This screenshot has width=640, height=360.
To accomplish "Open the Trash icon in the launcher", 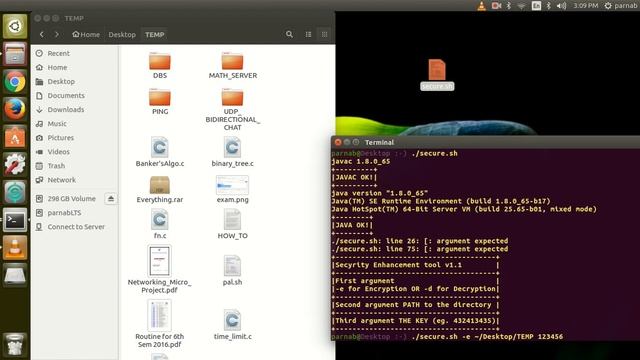I will click(x=15, y=345).
